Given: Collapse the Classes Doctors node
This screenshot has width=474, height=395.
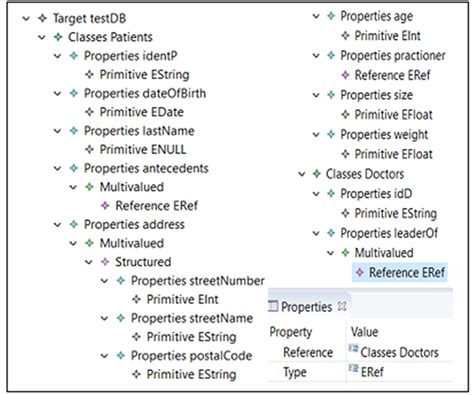Looking at the screenshot, I should point(302,174).
